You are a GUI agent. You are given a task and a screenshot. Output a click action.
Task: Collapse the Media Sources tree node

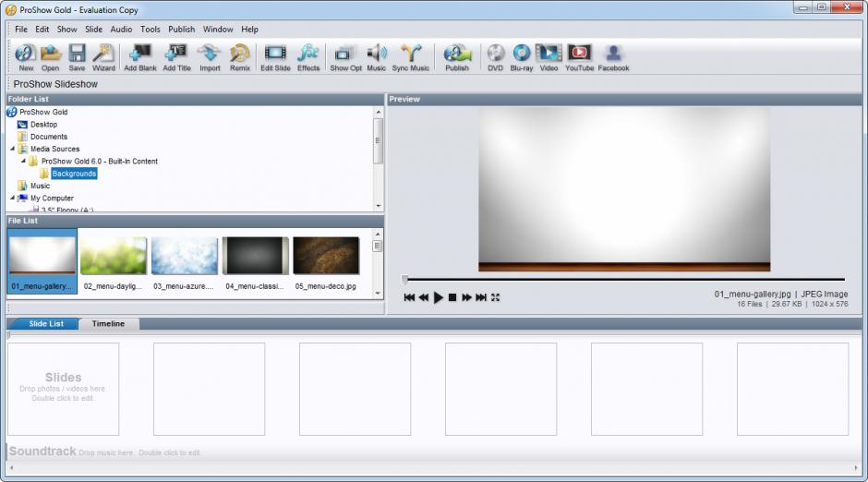(x=12, y=149)
